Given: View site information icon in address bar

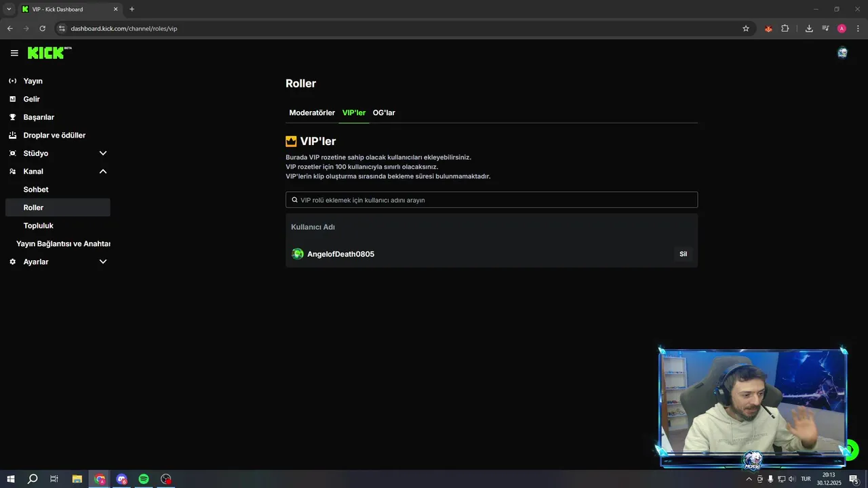Looking at the screenshot, I should tap(62, 28).
